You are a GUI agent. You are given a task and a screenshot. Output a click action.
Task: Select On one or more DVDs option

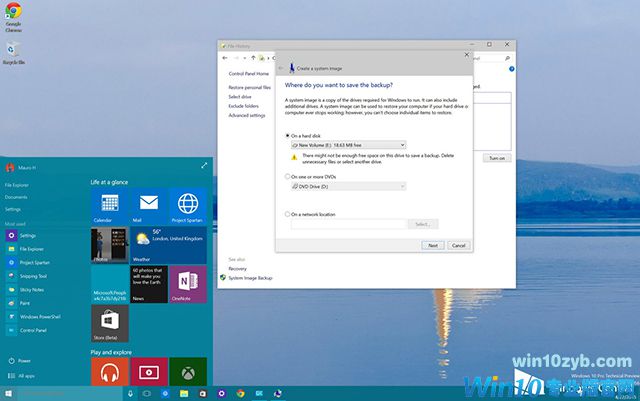click(288, 177)
